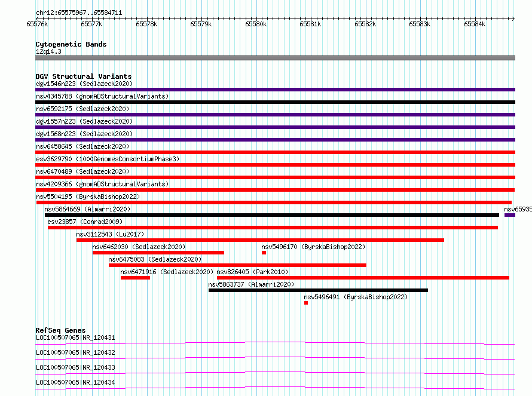
Task: Click the red bar under nsv3112543
Action: click(260, 240)
